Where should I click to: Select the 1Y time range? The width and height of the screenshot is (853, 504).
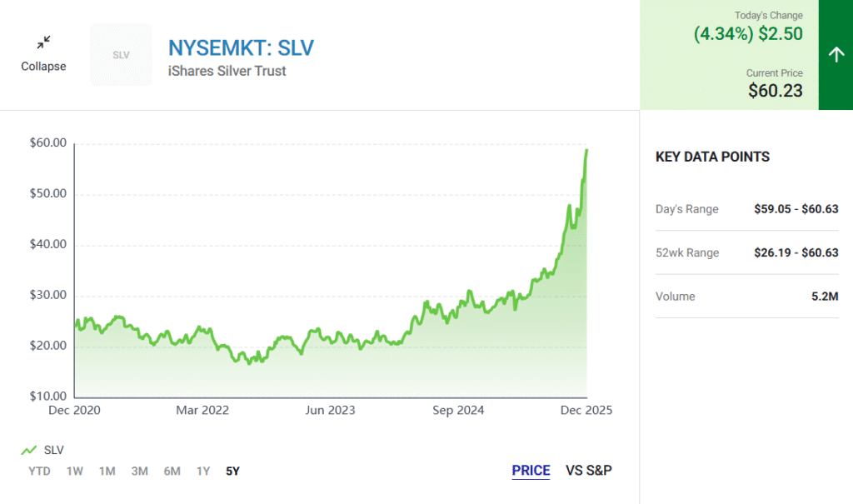click(203, 471)
